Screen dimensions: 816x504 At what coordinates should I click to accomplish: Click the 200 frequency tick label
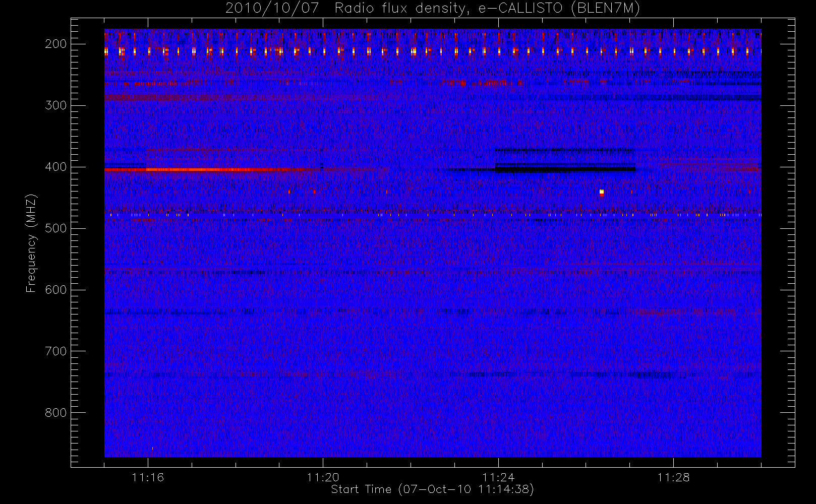pyautogui.click(x=55, y=44)
